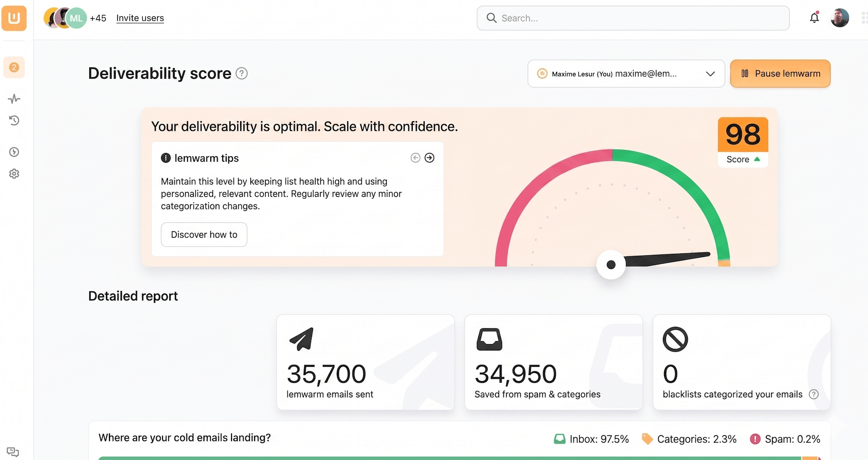The height and width of the screenshot is (460, 868).
Task: Click the search magnifier icon
Action: point(491,18)
